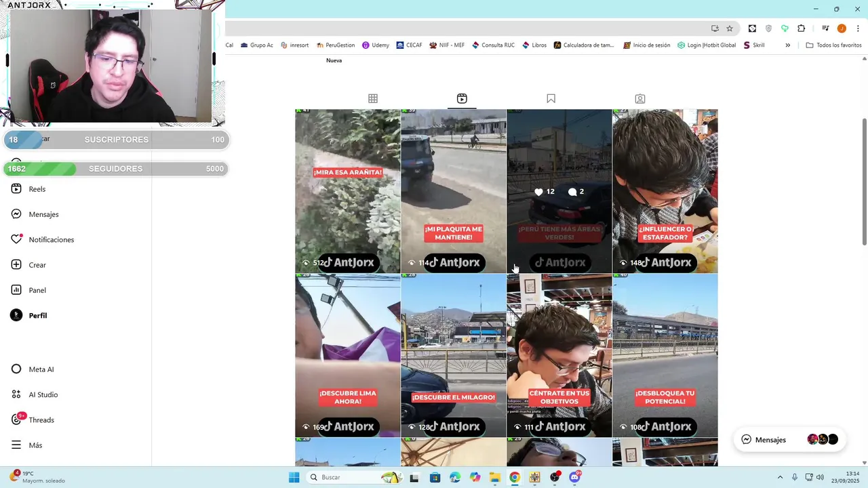Open the '¡MI PLAQUITA ME MANTIENE!' reel
The width and height of the screenshot is (868, 488).
[x=454, y=191]
